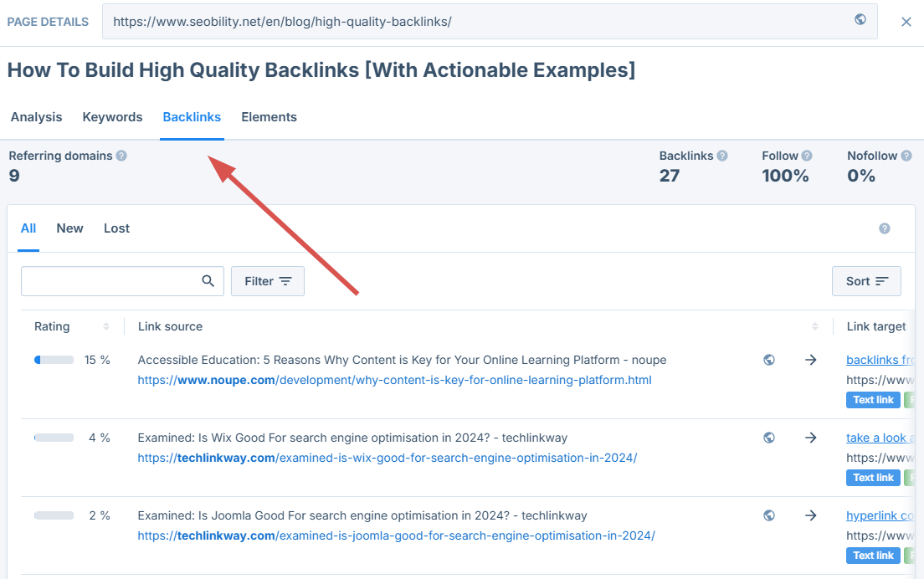Image resolution: width=924 pixels, height=579 pixels.
Task: Switch to the Keywords tab
Action: tap(112, 117)
